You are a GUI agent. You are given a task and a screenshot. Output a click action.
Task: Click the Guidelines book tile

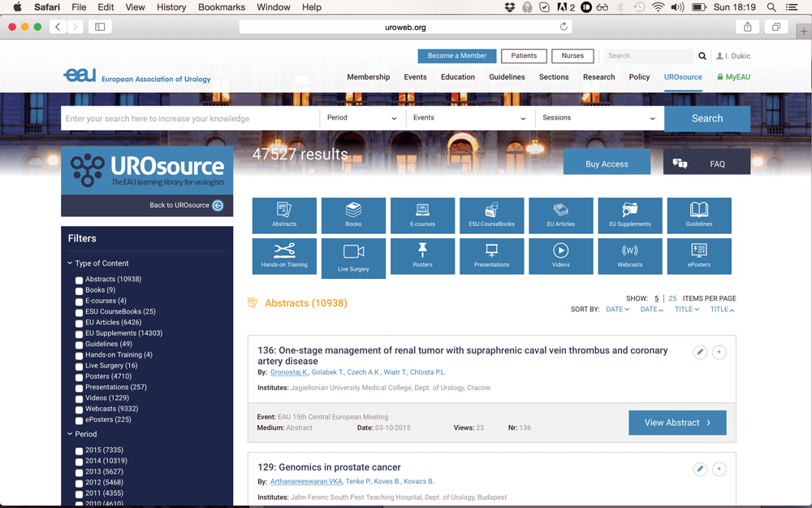[698, 215]
